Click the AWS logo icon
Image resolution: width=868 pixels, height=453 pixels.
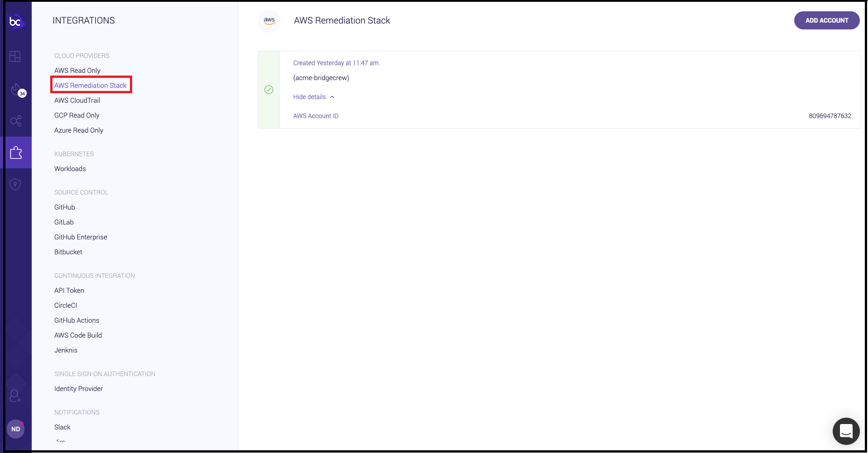pyautogui.click(x=269, y=21)
